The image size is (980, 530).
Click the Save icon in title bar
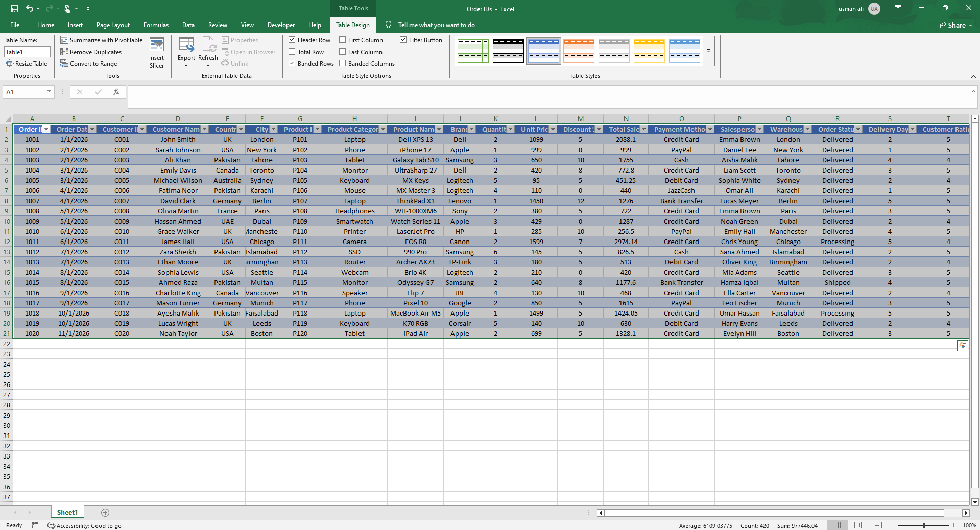point(14,9)
